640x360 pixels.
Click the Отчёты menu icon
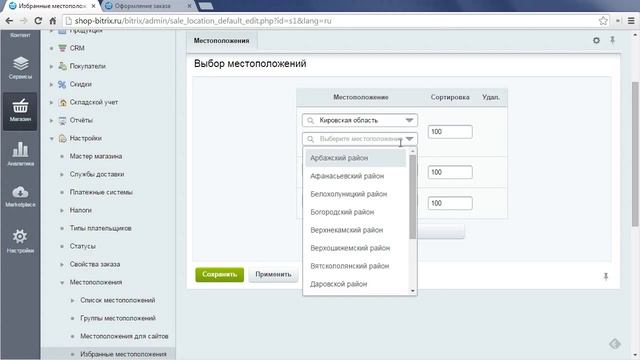pyautogui.click(x=62, y=120)
